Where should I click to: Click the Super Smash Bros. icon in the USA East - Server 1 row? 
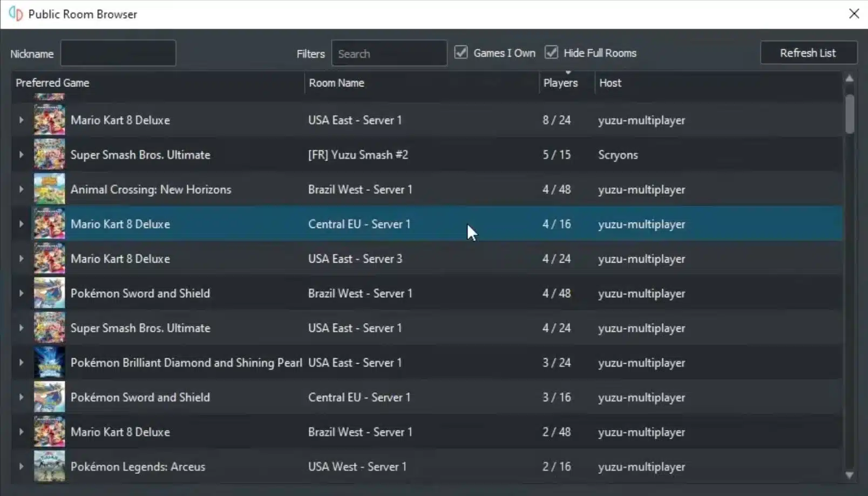point(49,327)
